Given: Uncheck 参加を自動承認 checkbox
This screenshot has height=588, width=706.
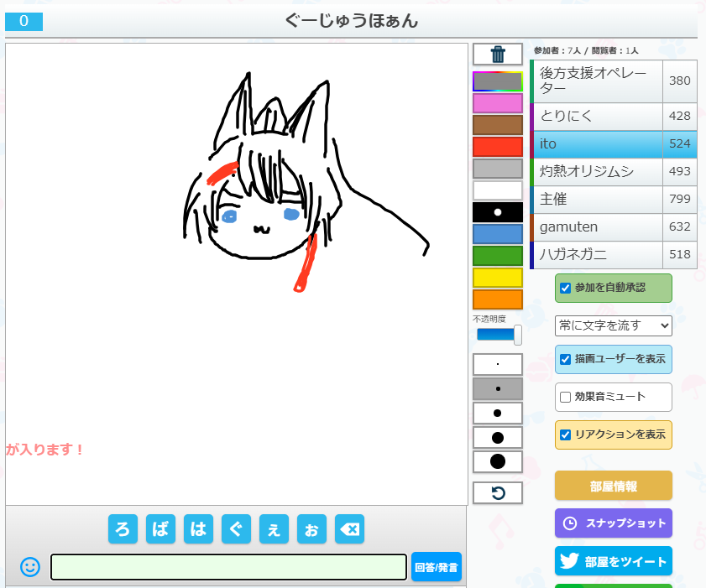Looking at the screenshot, I should (566, 288).
